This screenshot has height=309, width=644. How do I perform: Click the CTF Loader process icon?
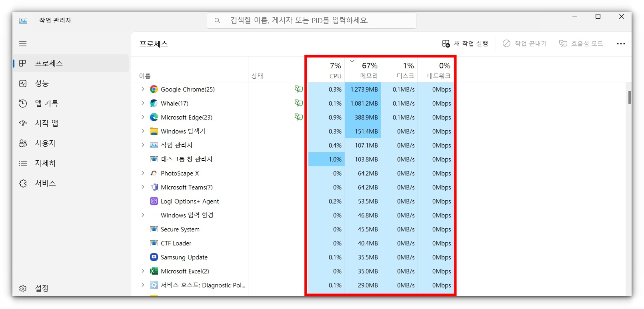point(154,243)
